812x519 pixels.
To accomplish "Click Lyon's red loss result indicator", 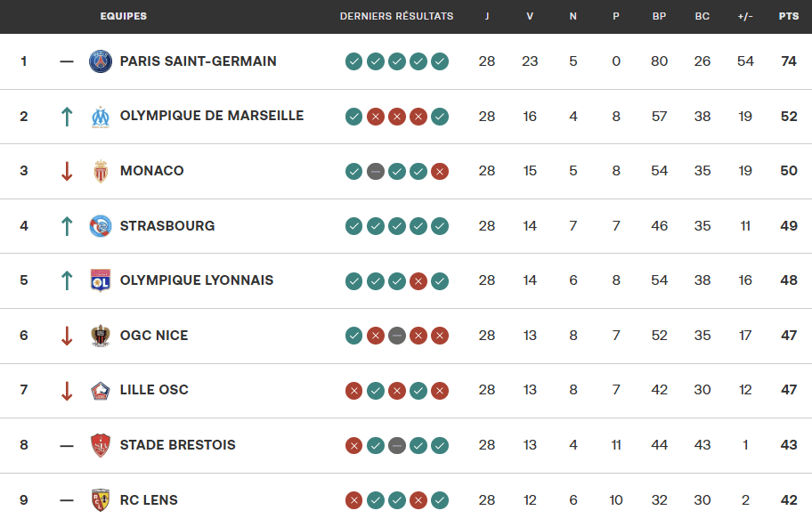I will (418, 281).
